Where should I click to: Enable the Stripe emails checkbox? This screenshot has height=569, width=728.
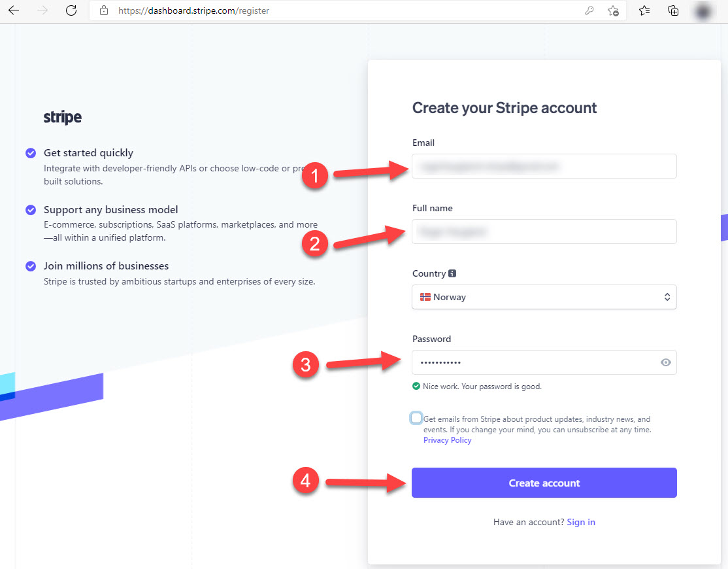[417, 418]
